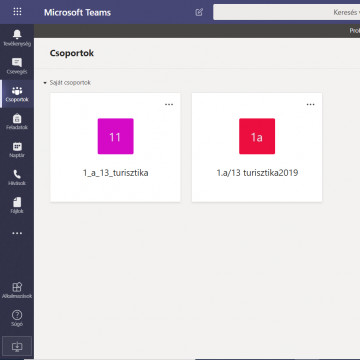
Task: Open more options for 1_a_13_turisztika card
Action: pyautogui.click(x=169, y=105)
